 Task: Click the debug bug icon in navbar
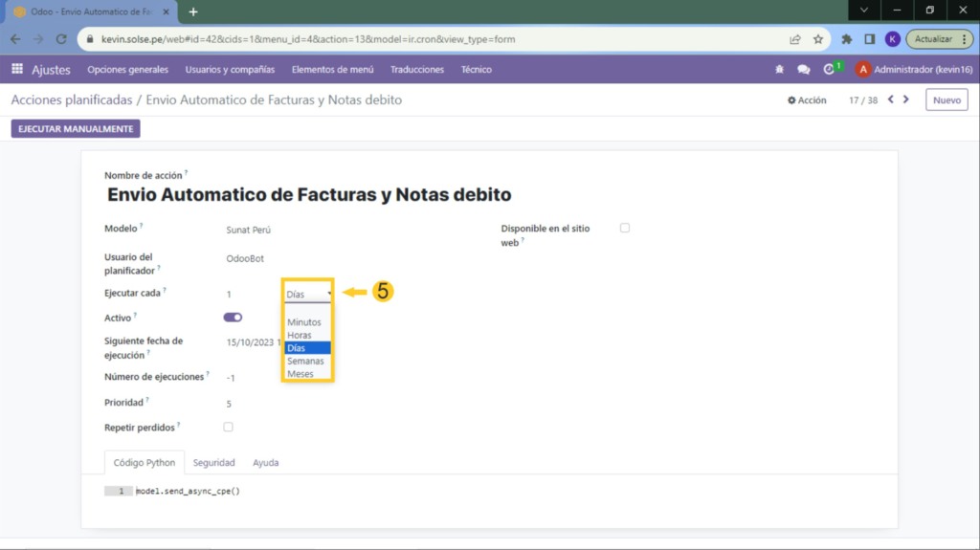(779, 70)
